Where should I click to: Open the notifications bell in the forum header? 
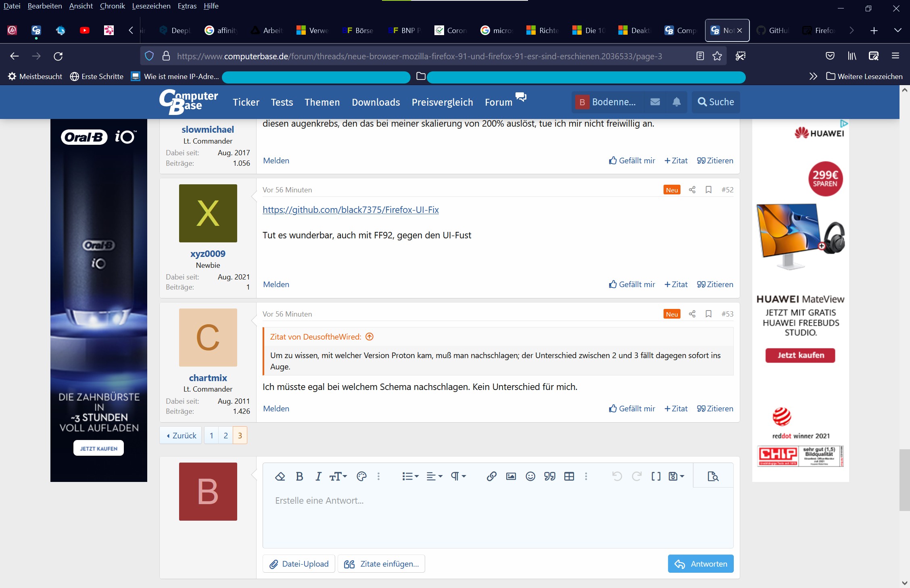point(676,102)
